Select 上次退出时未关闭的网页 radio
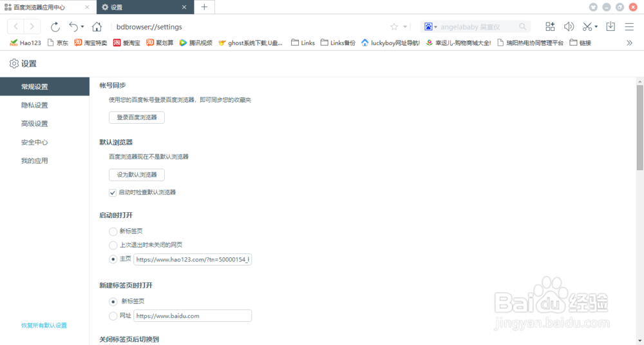 click(113, 246)
